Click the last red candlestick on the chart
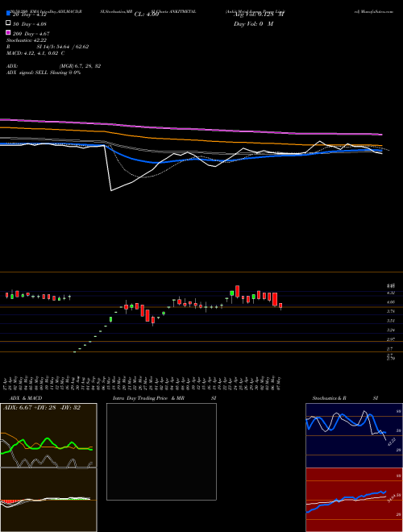403x532 pixels. tap(280, 306)
